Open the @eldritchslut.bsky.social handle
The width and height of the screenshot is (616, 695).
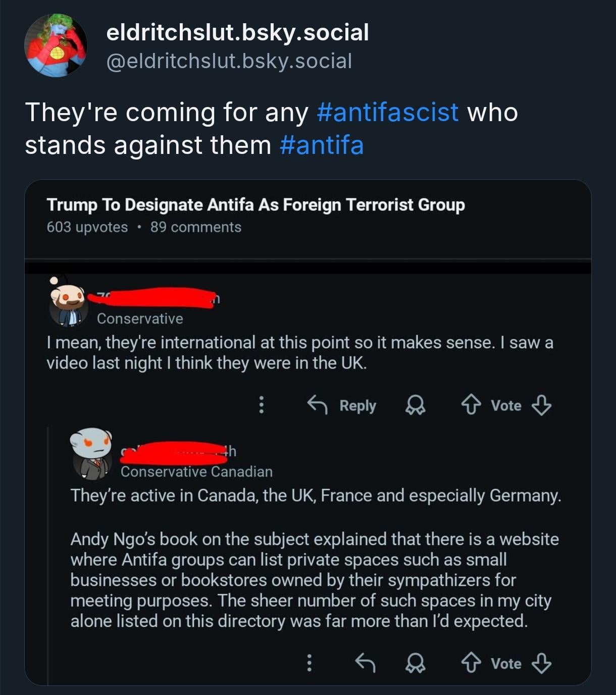click(x=229, y=61)
